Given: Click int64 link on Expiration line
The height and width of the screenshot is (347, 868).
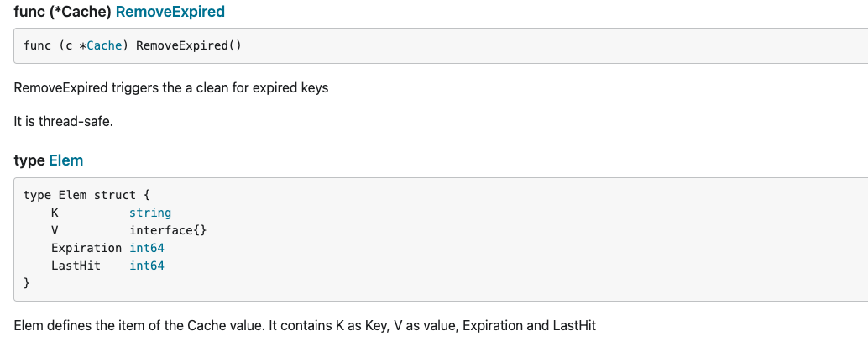Looking at the screenshot, I should [147, 248].
